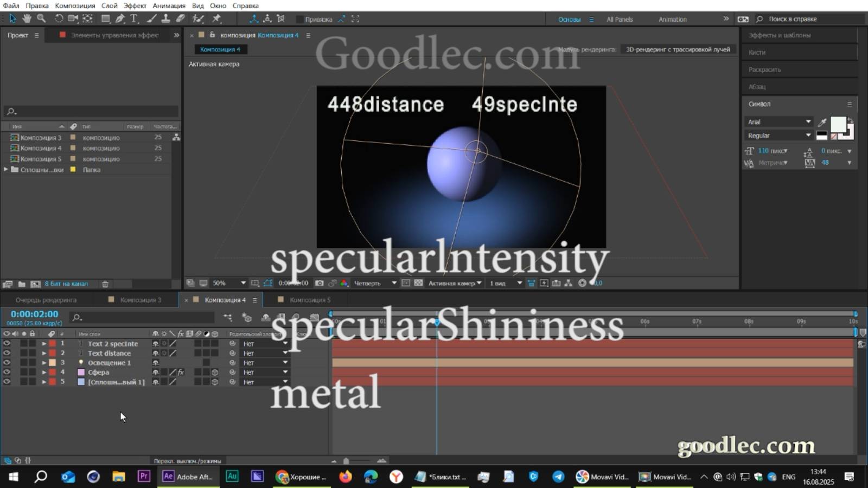Solo the Text distance layer

coord(24,353)
